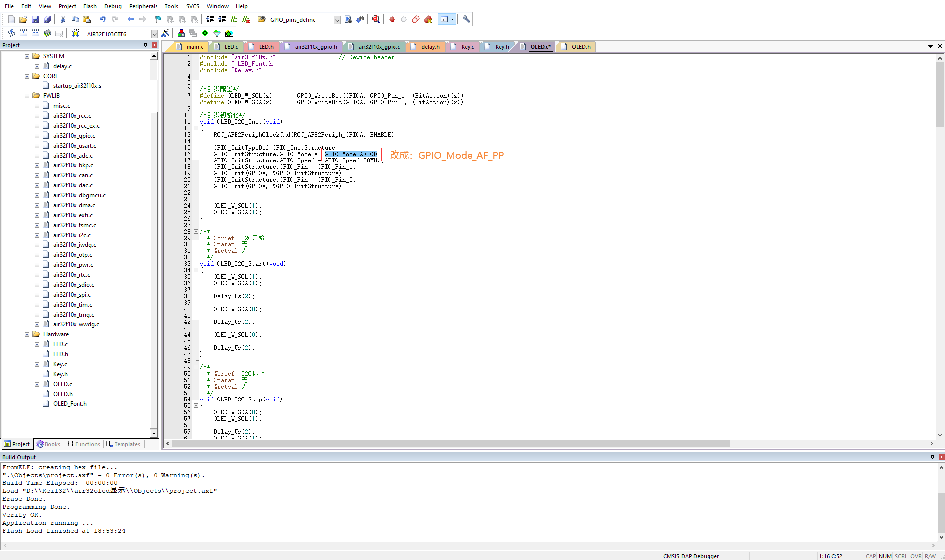The height and width of the screenshot is (560, 945).
Task: Expand the OLED.c file node
Action: pyautogui.click(x=37, y=384)
